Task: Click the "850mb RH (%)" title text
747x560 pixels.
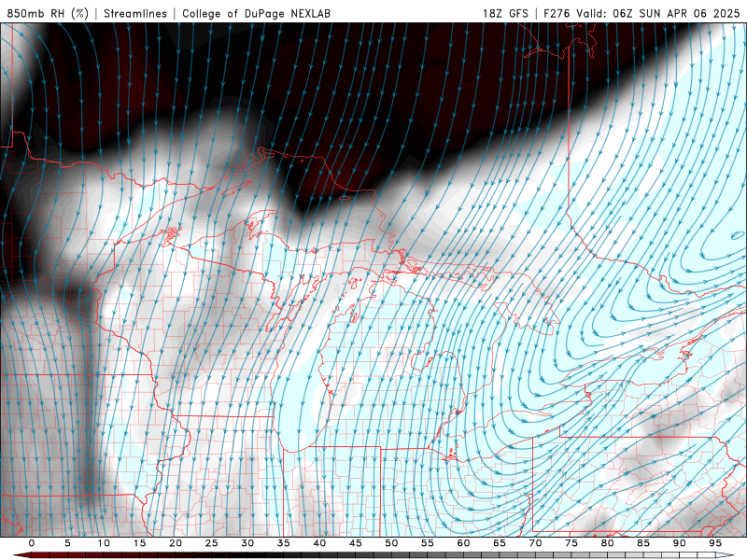Action: click(x=48, y=13)
